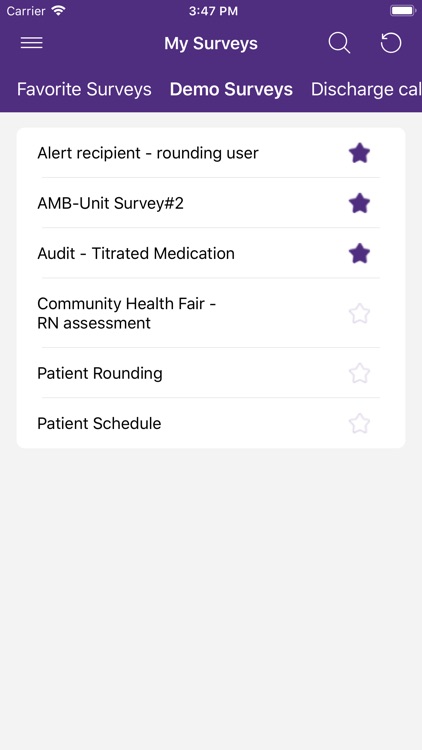422x750 pixels.
Task: Favorite Community Health Fair survey star
Action: point(359,314)
